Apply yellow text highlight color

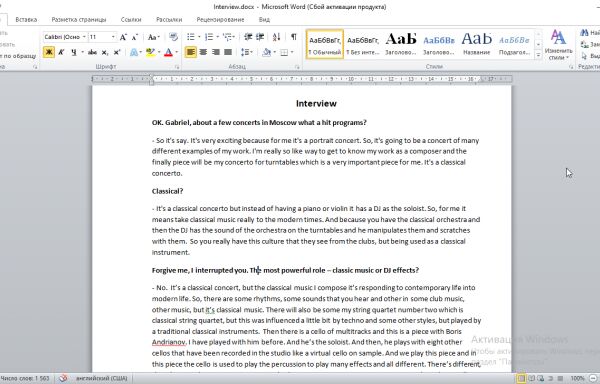tap(150, 52)
